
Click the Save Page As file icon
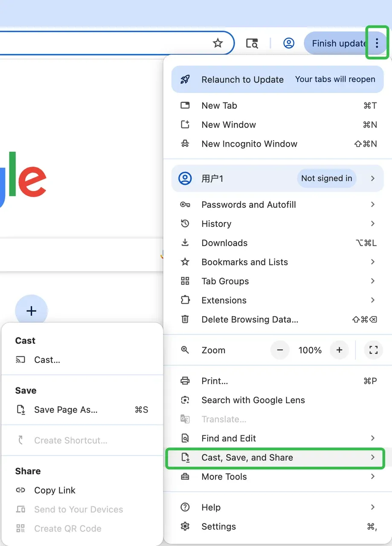tap(20, 410)
